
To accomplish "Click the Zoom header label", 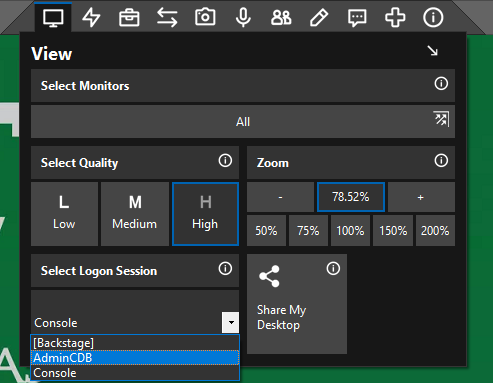I will tap(272, 163).
